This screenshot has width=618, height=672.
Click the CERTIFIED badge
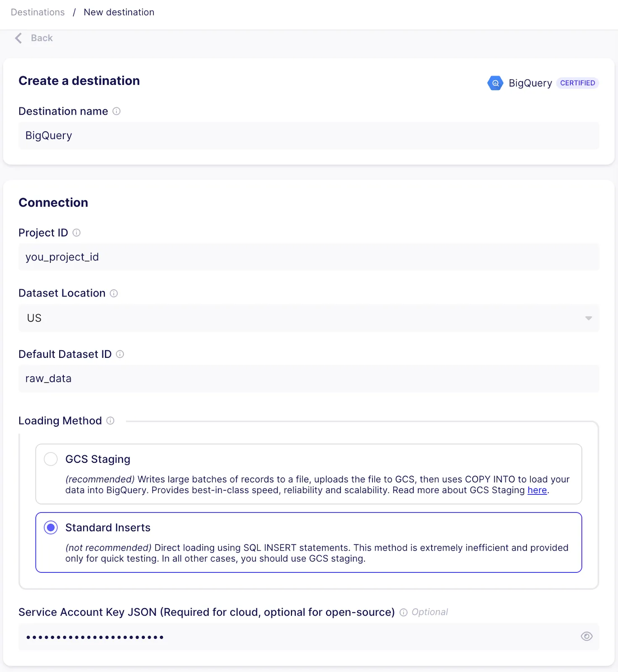coord(578,83)
